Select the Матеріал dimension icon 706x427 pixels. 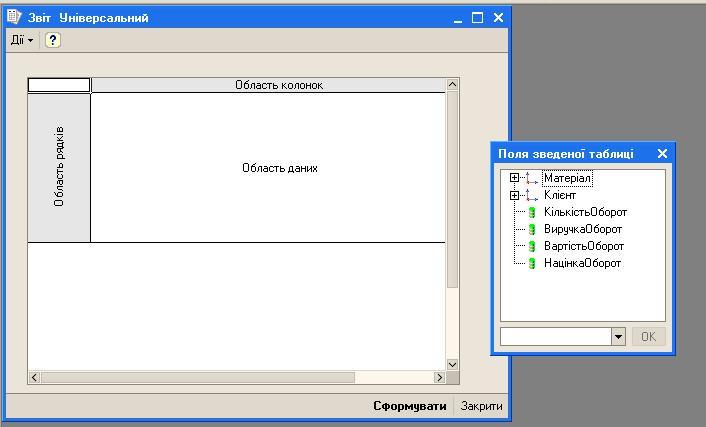pyautogui.click(x=532, y=178)
